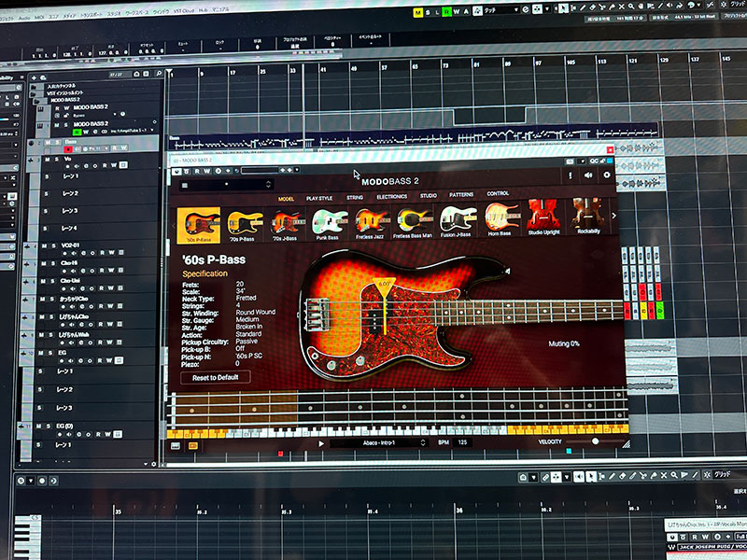Click the Reset to Default button

[216, 377]
